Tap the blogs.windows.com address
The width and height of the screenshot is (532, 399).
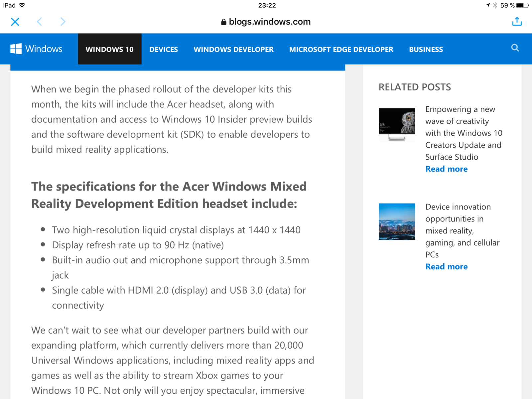(x=270, y=22)
